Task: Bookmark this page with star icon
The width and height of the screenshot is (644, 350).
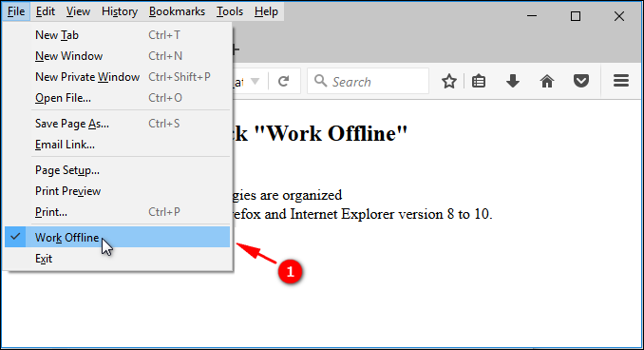Action: (449, 81)
